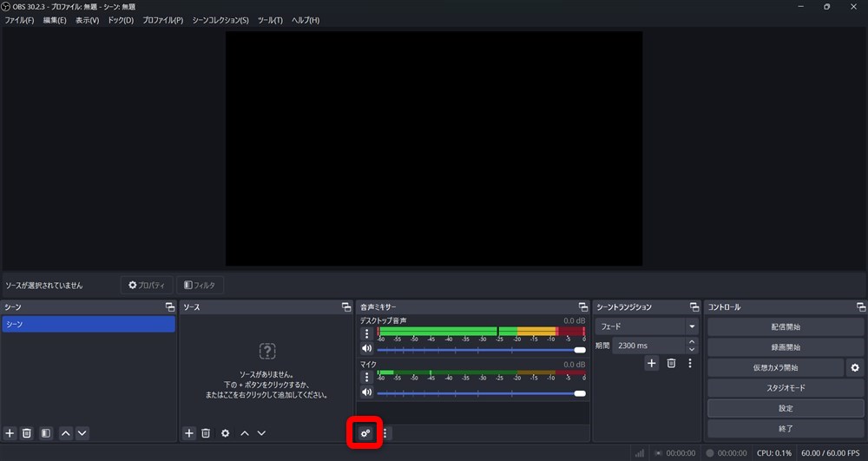Open scene filters icon in Scenes panel
The image size is (868, 461).
pyautogui.click(x=46, y=433)
